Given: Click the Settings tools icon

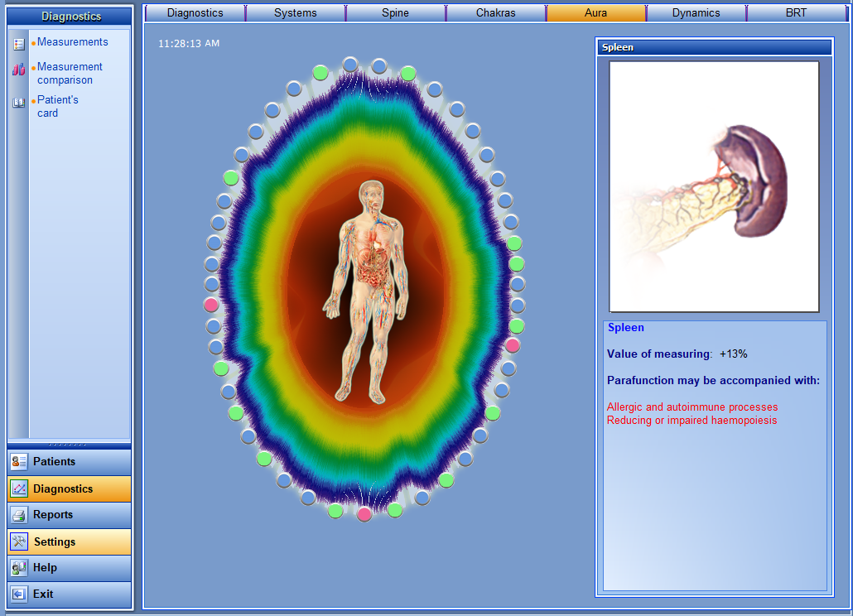Looking at the screenshot, I should (x=19, y=541).
